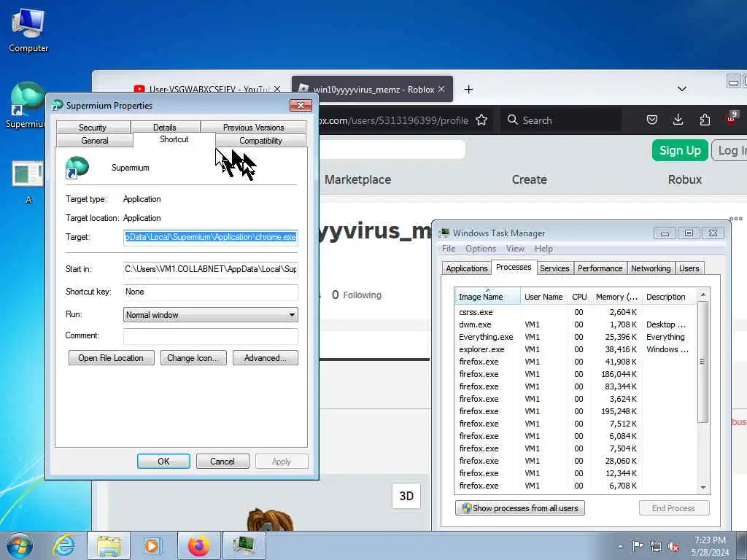
Task: Click the Action Center flag tray icon
Action: [638, 546]
